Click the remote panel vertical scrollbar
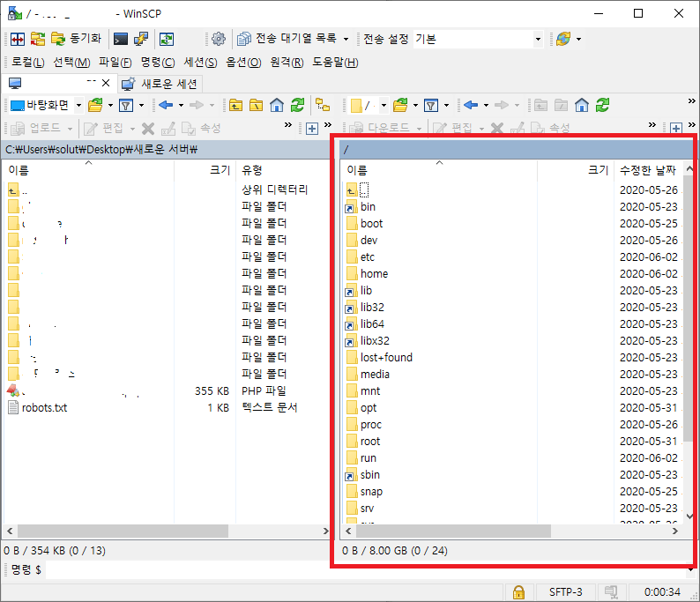This screenshot has height=602, width=700. [x=689, y=353]
